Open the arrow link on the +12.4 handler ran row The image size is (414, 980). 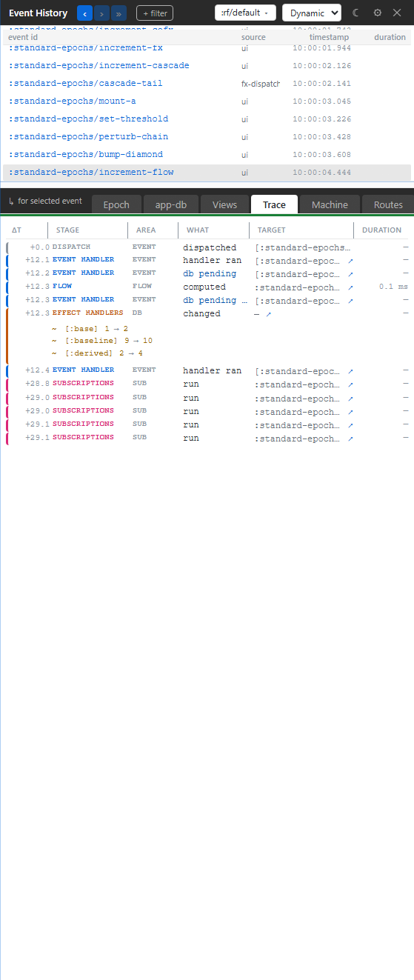pos(350,371)
